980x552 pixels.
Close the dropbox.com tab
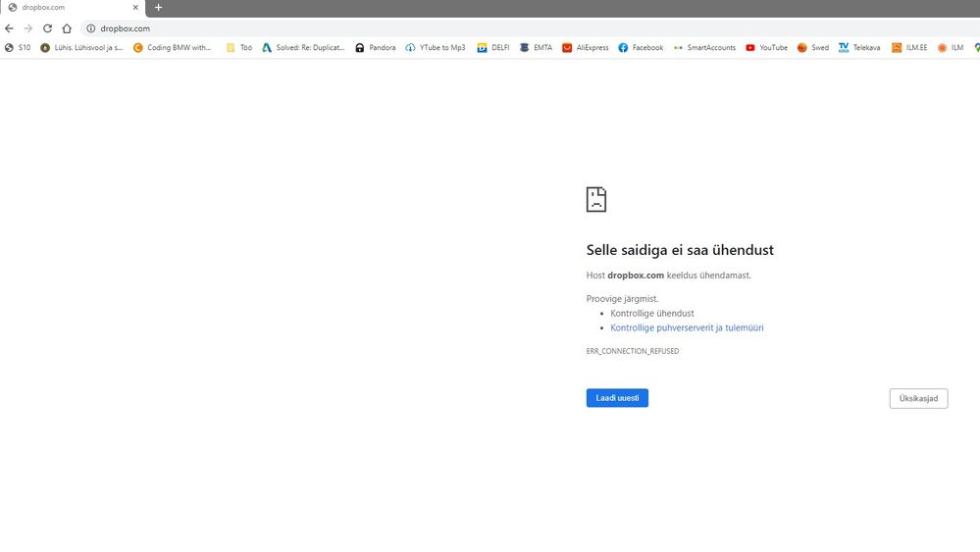[x=135, y=8]
